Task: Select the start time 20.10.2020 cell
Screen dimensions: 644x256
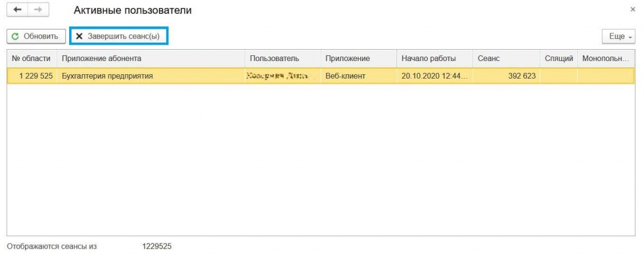Action: (433, 76)
